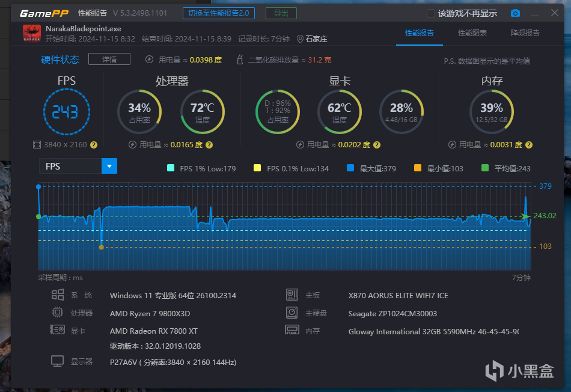Viewport: 571px width, 392px height.
Task: Click the processor power usage bolt icon
Action: click(133, 145)
